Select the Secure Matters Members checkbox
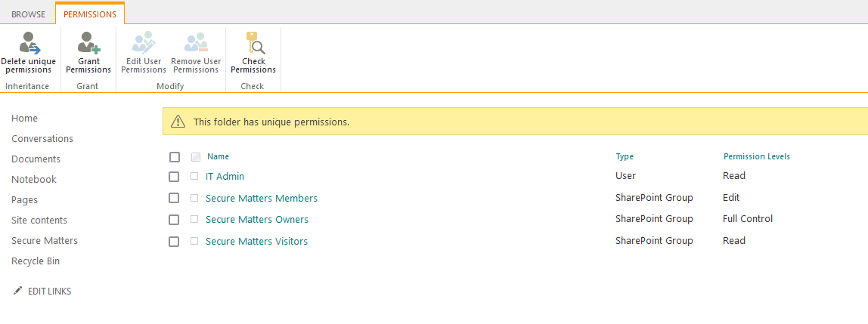Image resolution: width=868 pixels, height=324 pixels. pos(174,199)
